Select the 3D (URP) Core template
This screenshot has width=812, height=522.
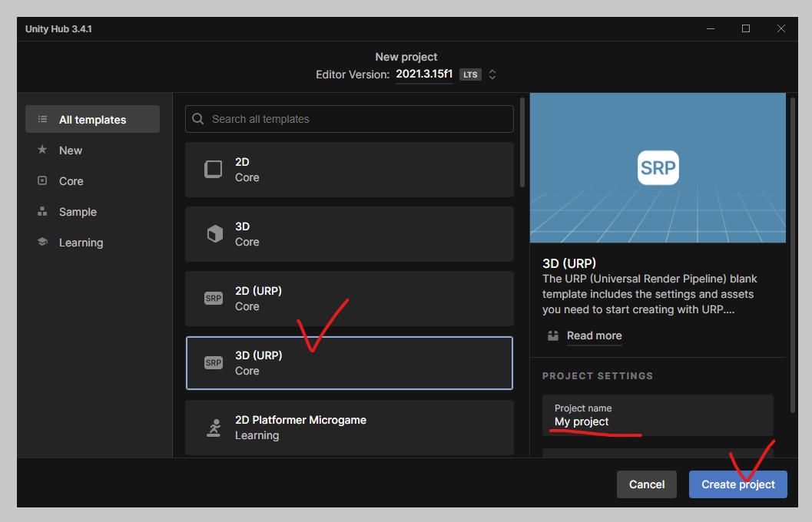pos(350,363)
